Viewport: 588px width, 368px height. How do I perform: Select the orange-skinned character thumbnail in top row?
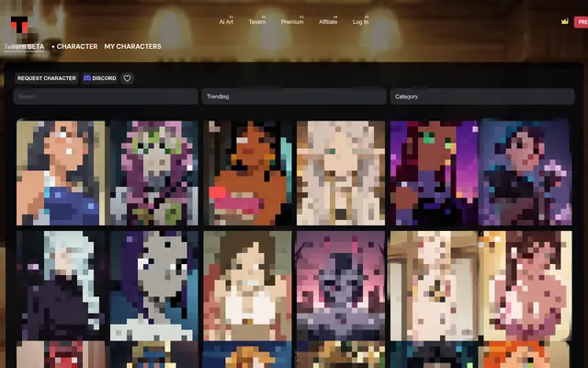click(x=247, y=173)
